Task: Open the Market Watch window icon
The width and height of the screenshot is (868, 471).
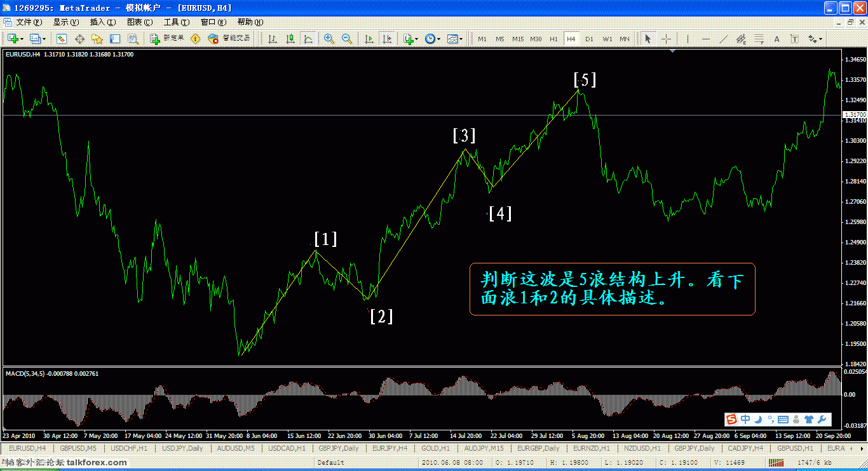Action: click(x=62, y=39)
